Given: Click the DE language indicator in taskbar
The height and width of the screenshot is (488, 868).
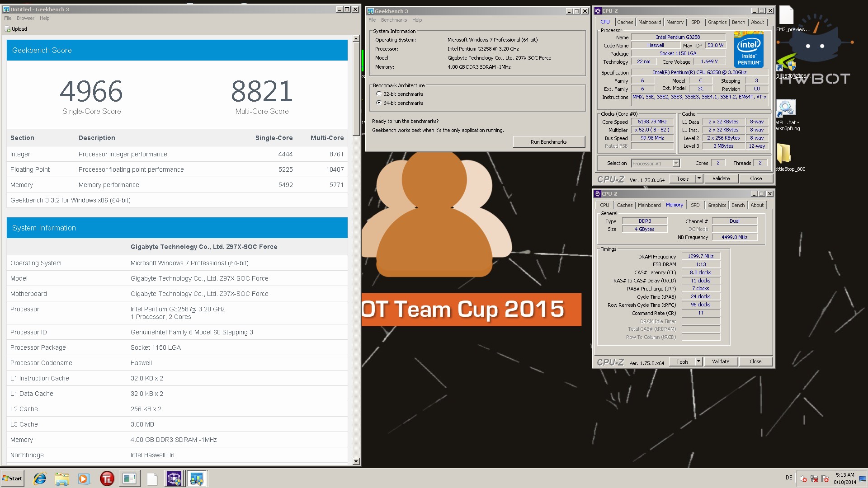Looking at the screenshot, I should click(788, 478).
